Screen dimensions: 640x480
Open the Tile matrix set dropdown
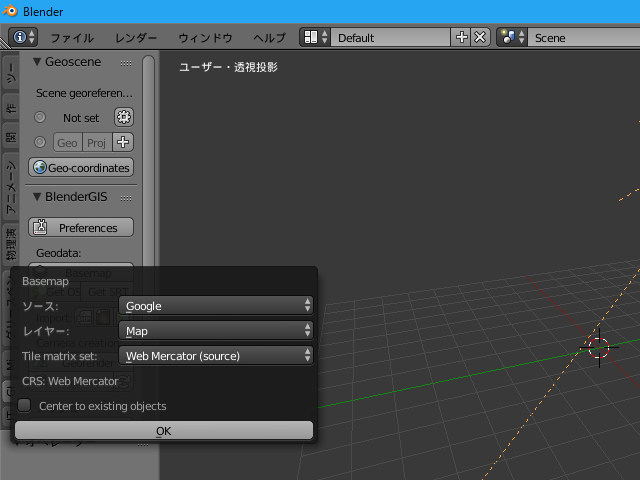216,356
